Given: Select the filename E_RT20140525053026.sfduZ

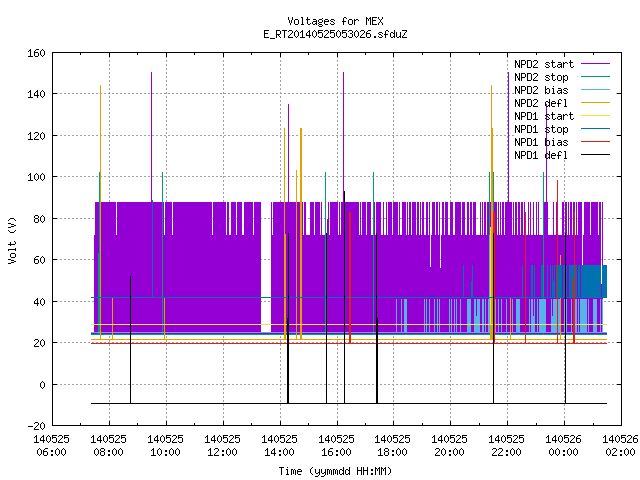Looking at the screenshot, I should (335, 34).
